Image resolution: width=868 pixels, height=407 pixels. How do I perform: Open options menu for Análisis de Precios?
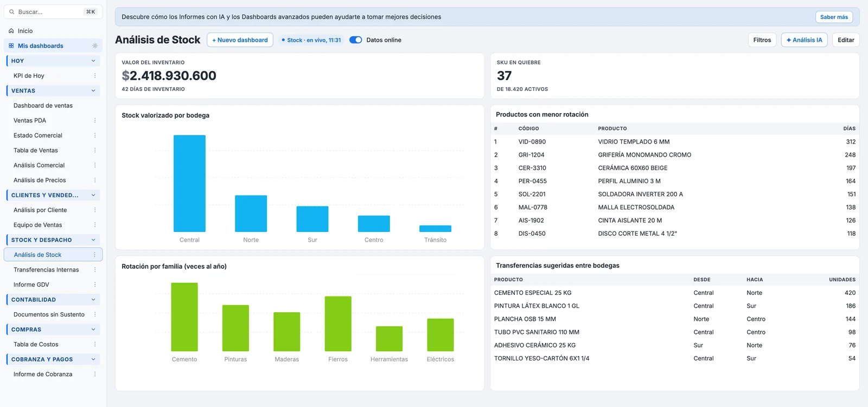click(x=95, y=180)
